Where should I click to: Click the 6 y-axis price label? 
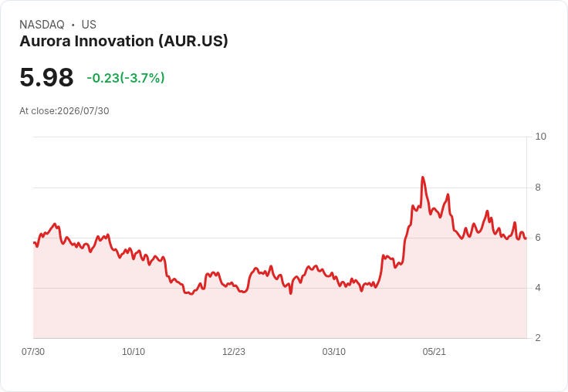[538, 238]
